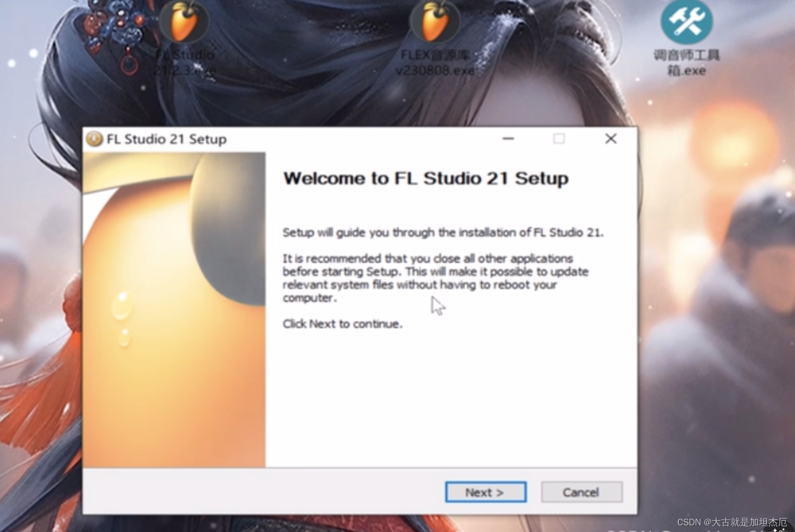Screen dimensions: 795x532
Task: Click Next to continue the setup
Action: [486, 492]
